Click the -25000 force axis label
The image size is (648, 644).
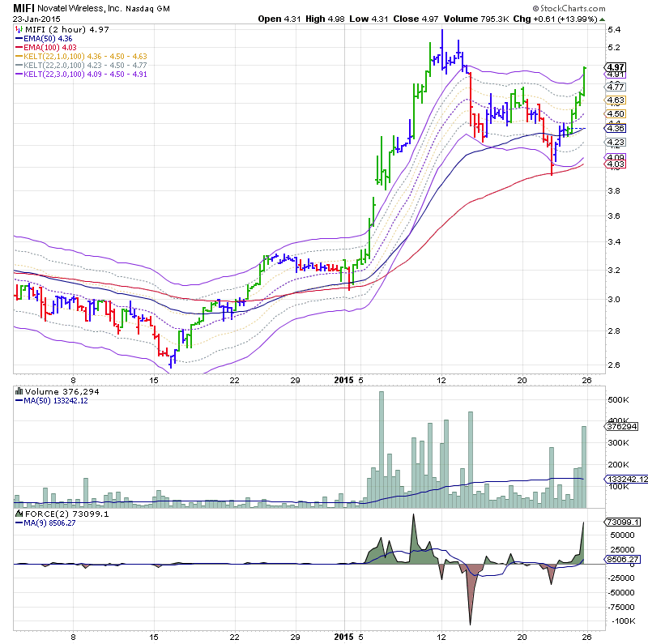[621, 578]
